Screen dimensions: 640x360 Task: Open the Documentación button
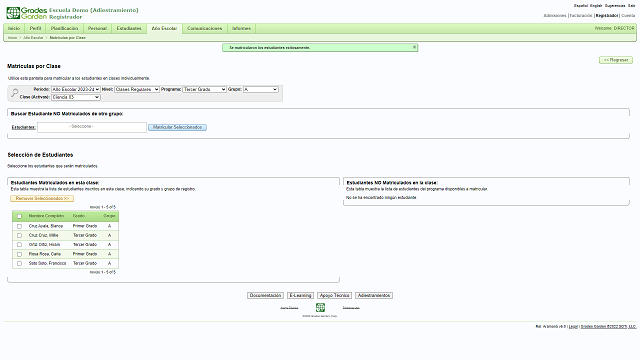(265, 296)
